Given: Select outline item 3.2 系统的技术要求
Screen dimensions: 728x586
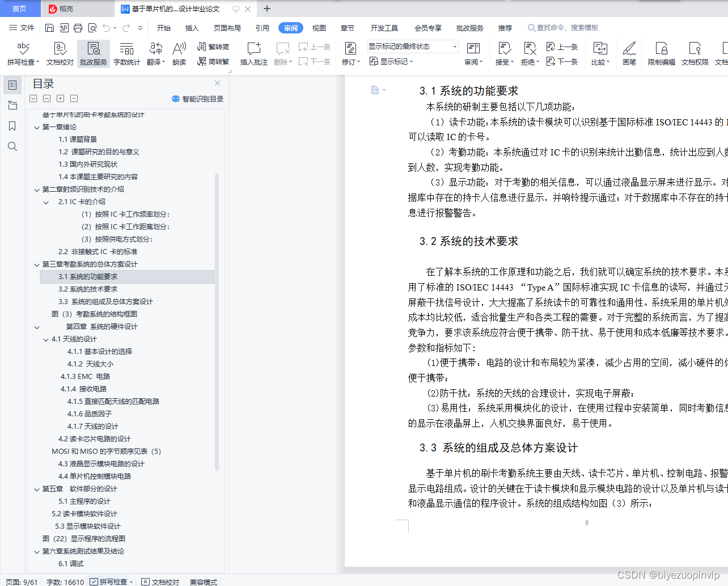Looking at the screenshot, I should (x=88, y=289).
